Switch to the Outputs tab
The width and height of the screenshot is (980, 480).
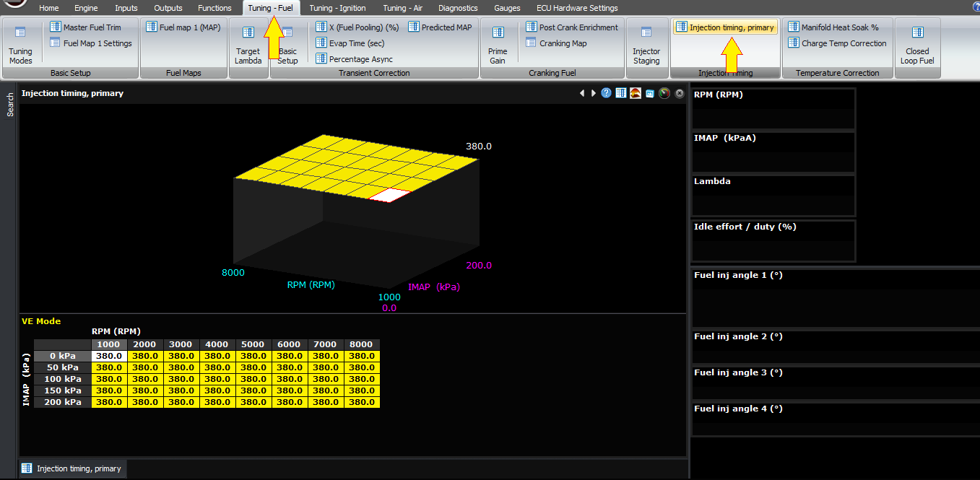pos(168,8)
